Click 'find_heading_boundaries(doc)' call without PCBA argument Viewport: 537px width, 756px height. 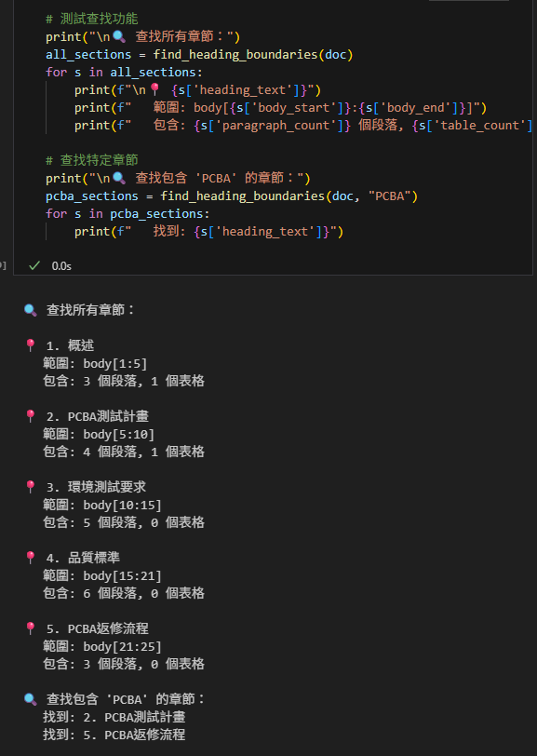253,55
